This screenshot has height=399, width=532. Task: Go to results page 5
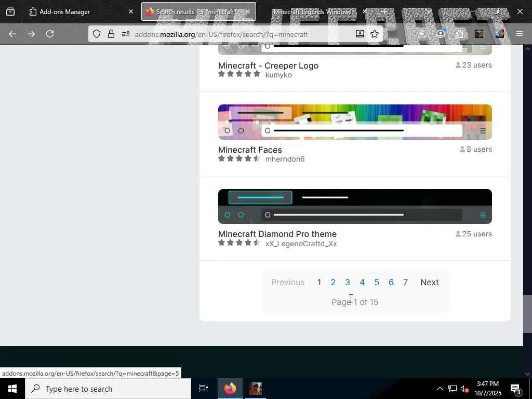point(377,282)
